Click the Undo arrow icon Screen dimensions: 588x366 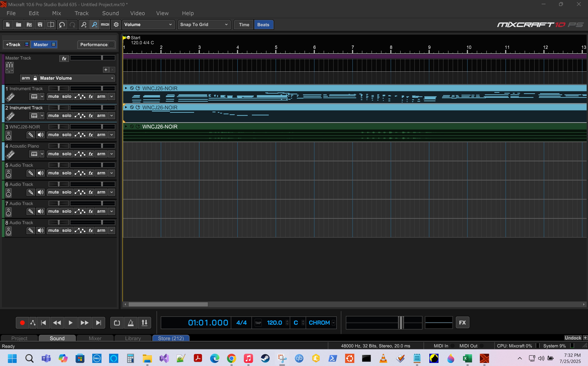(x=62, y=25)
